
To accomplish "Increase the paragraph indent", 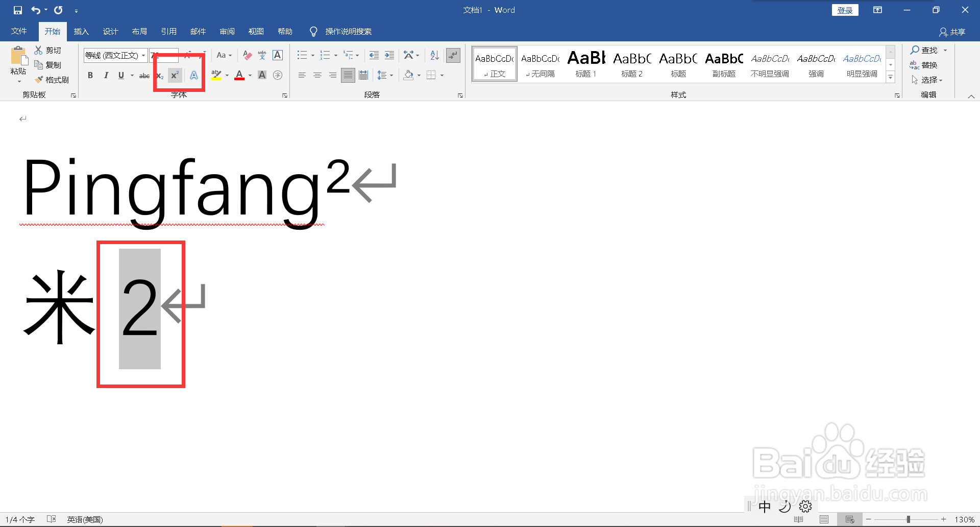I will [x=389, y=55].
